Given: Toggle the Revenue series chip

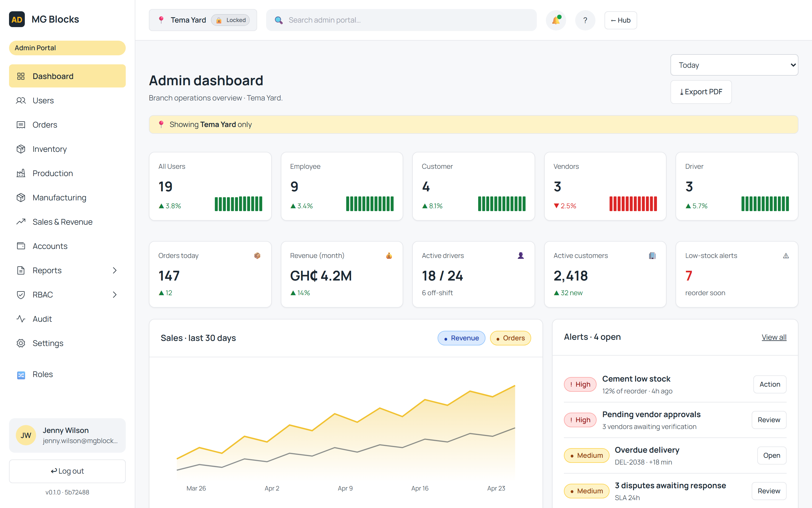Looking at the screenshot, I should tap(461, 338).
